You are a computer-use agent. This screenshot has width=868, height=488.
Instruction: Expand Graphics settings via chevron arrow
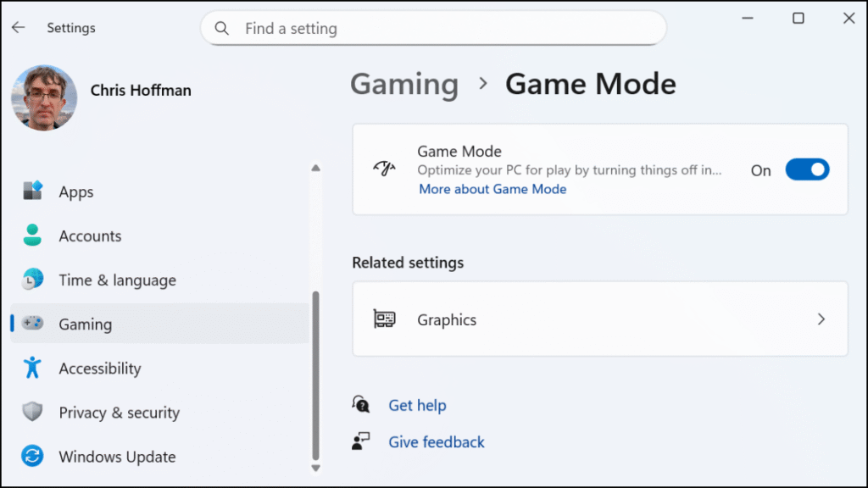click(821, 319)
